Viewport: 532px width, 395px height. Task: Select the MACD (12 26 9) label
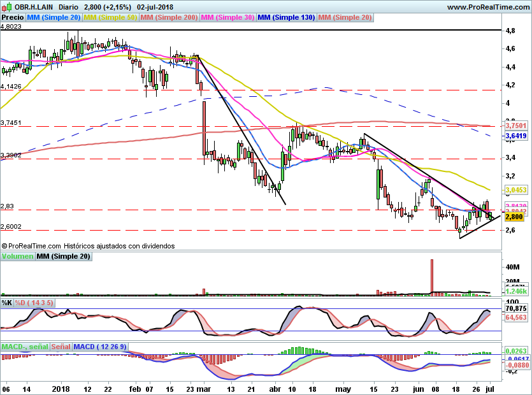101,347
